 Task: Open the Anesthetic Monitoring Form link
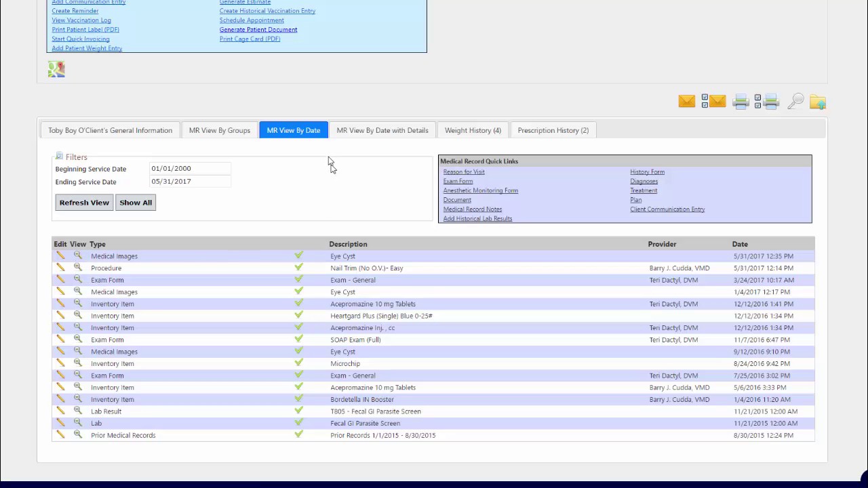pyautogui.click(x=481, y=190)
